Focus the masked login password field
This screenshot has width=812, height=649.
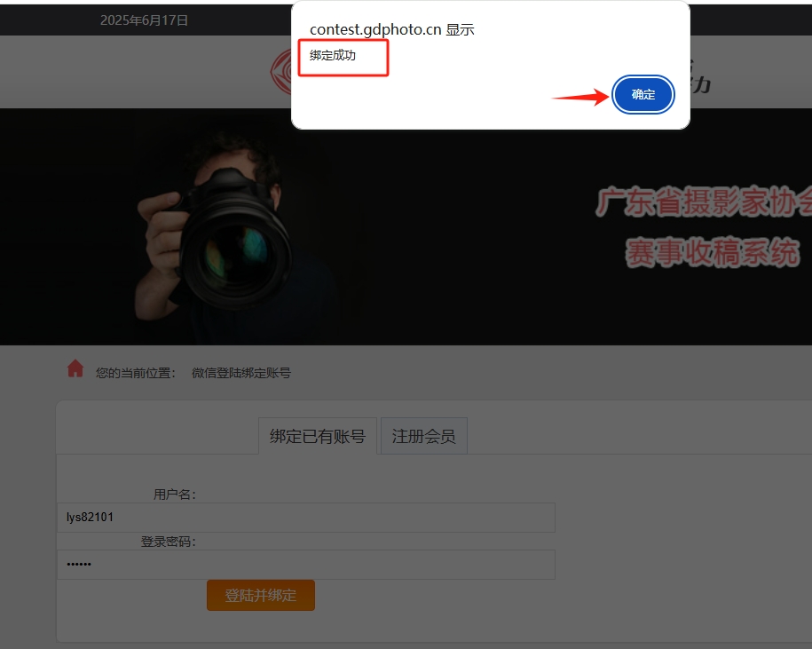pos(306,565)
